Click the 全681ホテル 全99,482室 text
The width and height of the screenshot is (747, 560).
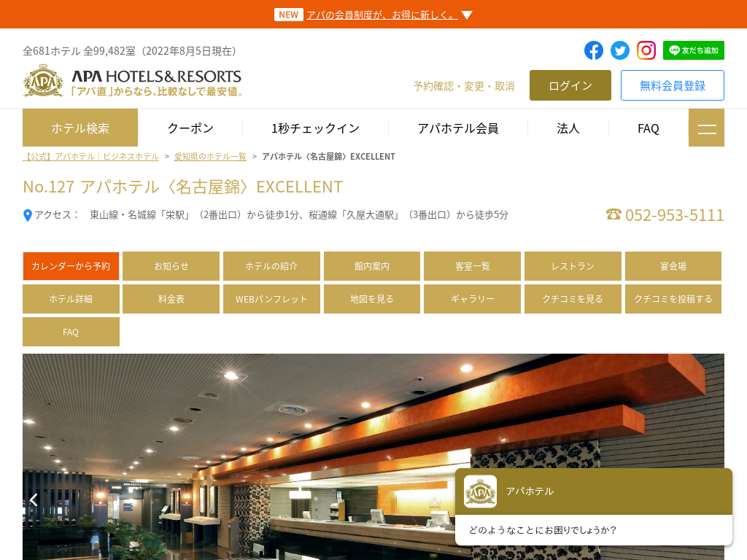click(x=130, y=51)
